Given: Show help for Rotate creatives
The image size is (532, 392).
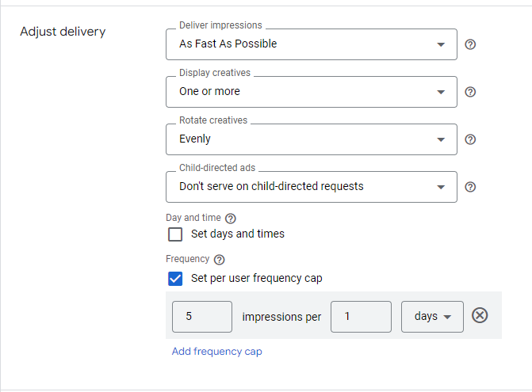Looking at the screenshot, I should 470,139.
